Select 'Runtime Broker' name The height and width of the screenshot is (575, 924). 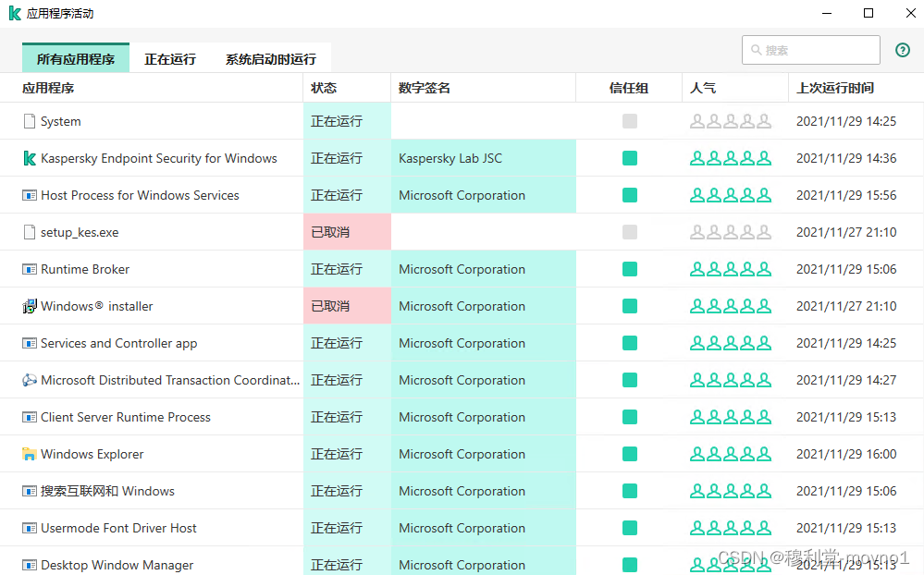(x=85, y=269)
